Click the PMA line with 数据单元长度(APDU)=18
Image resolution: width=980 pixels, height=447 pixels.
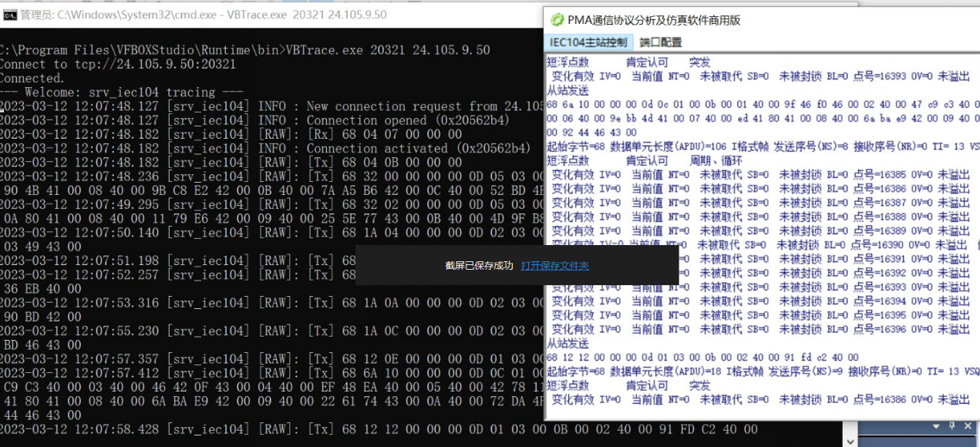click(x=763, y=371)
